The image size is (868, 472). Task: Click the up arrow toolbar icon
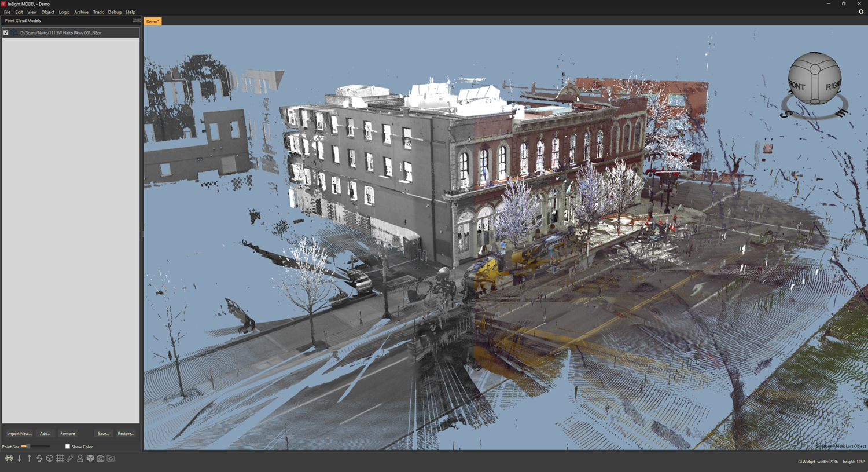pos(30,458)
